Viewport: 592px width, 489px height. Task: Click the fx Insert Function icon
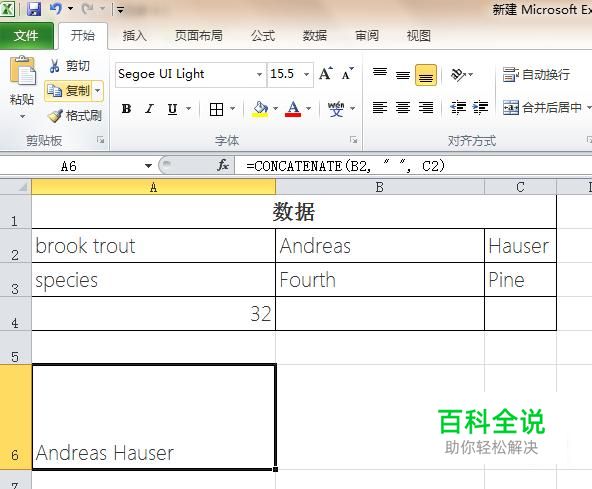pyautogui.click(x=223, y=165)
